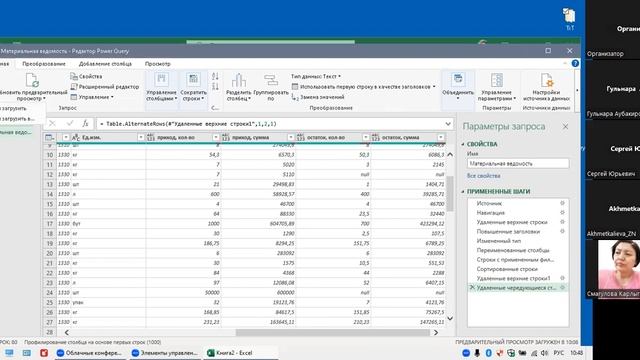The height and width of the screenshot is (360, 640).
Task: Click the sort descending icon in the ribbon
Action: [x=216, y=87]
